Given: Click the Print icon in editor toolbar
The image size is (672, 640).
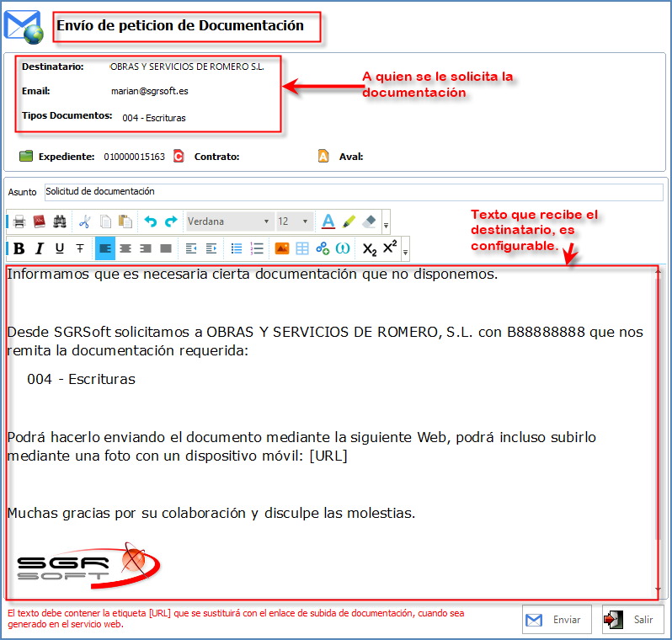Looking at the screenshot, I should click(19, 221).
